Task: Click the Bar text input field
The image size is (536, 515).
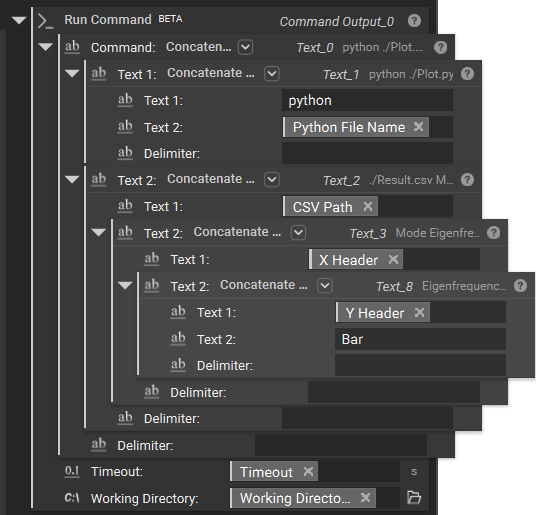Action: (420, 339)
